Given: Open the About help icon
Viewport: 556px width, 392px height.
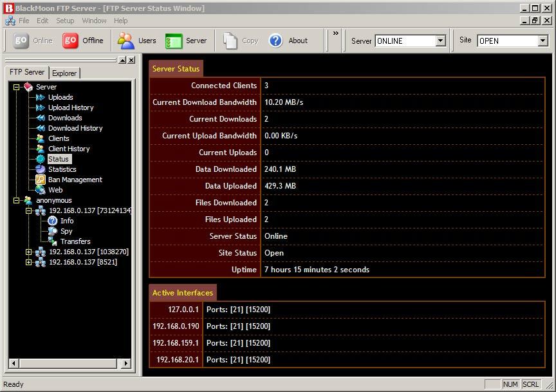Looking at the screenshot, I should (276, 41).
